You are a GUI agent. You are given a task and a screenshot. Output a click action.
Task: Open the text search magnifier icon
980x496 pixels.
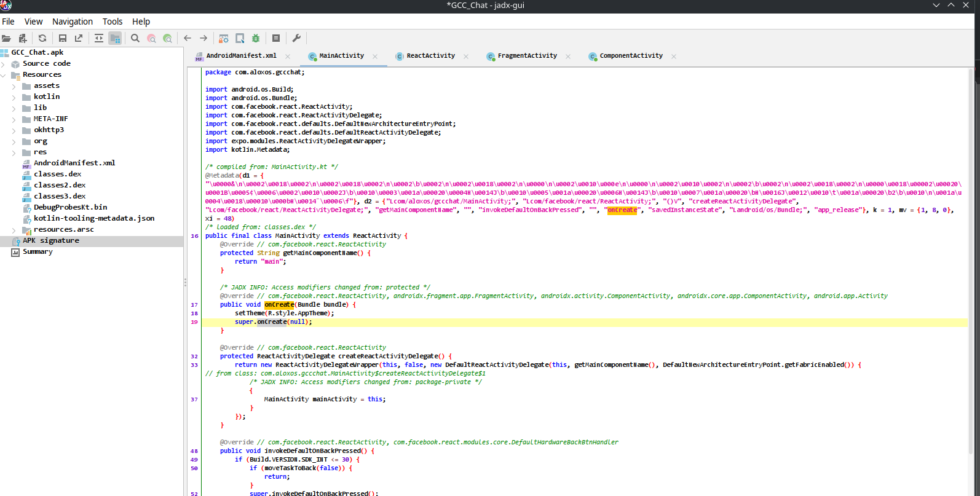pyautogui.click(x=135, y=38)
